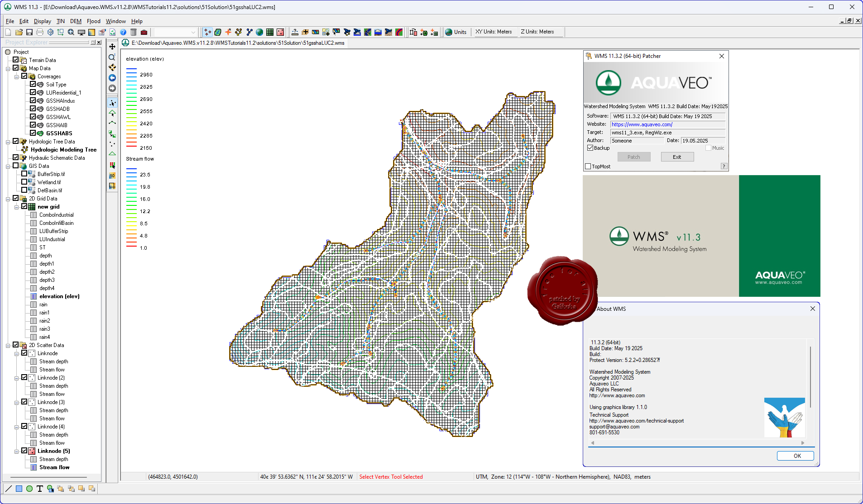Select the red toolbox icon in toolbar
Screen dimensions: 863x504
144,32
